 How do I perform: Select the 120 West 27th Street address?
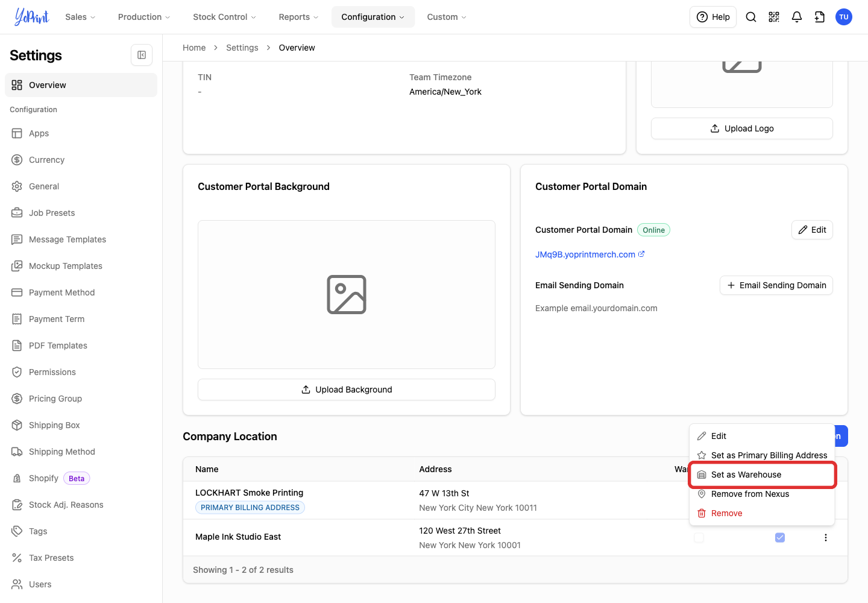[460, 531]
